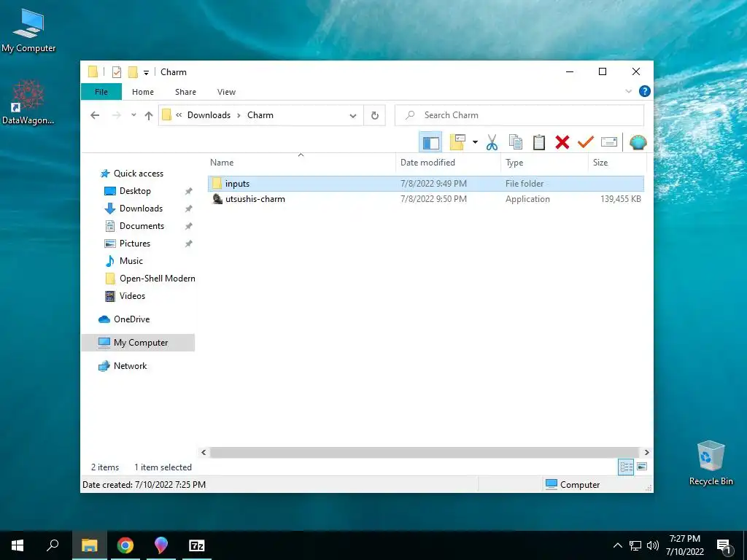The width and height of the screenshot is (747, 560).
Task: Open the Recycle Bin desktop icon
Action: [x=711, y=463]
